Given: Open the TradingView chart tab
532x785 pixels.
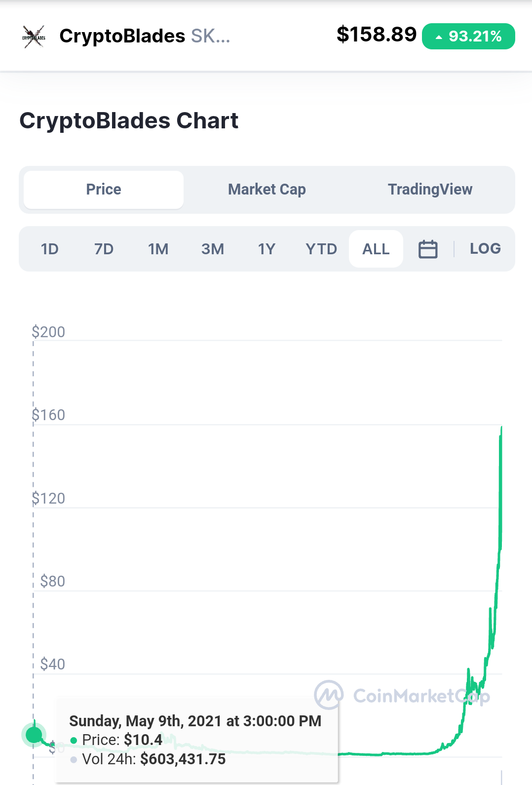Looking at the screenshot, I should click(x=430, y=190).
